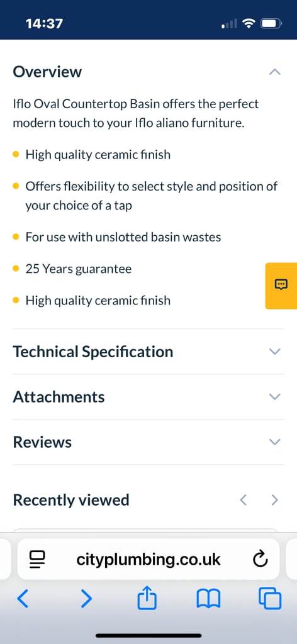Screen dimensions: 297x644
Task: Tap the Safari back arrow
Action: pyautogui.click(x=23, y=599)
